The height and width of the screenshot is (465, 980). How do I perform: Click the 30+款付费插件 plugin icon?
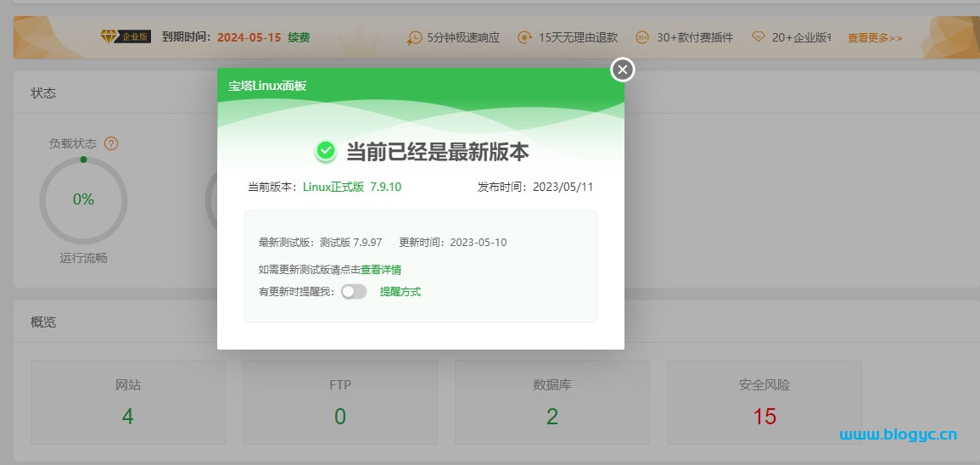pyautogui.click(x=642, y=37)
